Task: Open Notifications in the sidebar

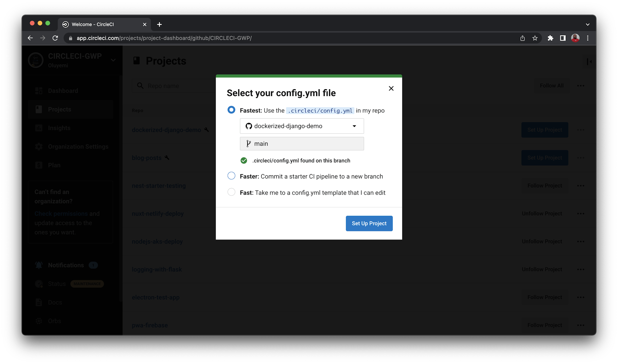Action: pos(66,265)
